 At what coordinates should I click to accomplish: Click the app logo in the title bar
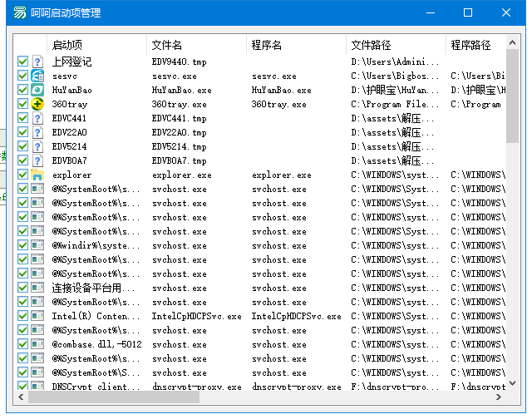point(20,13)
